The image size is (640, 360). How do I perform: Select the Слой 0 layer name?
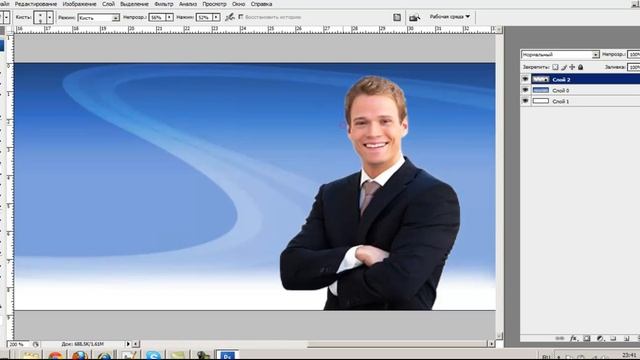tap(561, 90)
